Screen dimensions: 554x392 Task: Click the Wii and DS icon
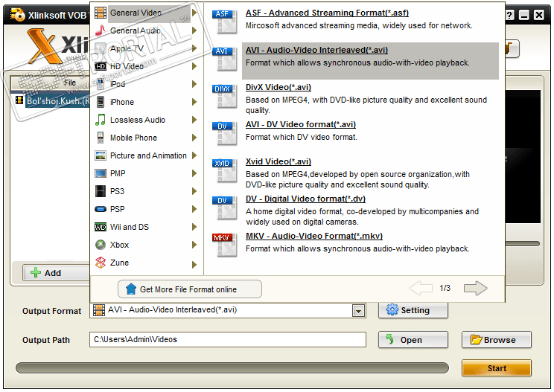[x=101, y=227]
